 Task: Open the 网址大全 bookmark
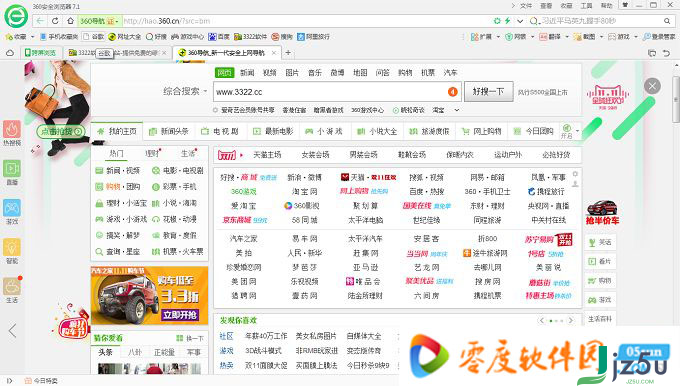[x=124, y=37]
